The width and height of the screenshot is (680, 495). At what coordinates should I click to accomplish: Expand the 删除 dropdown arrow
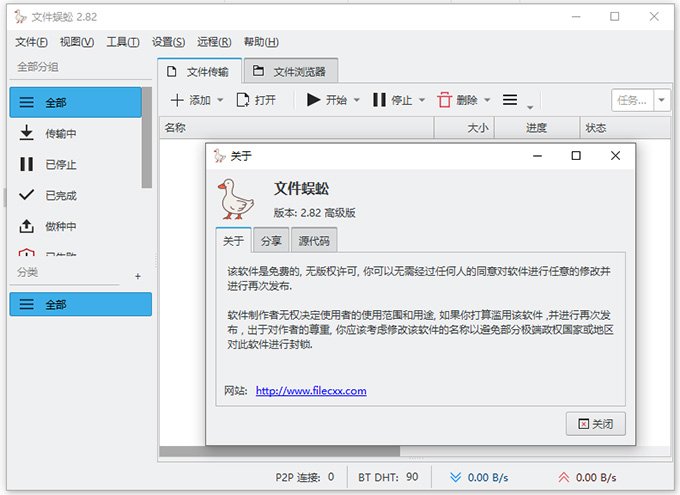pos(487,100)
